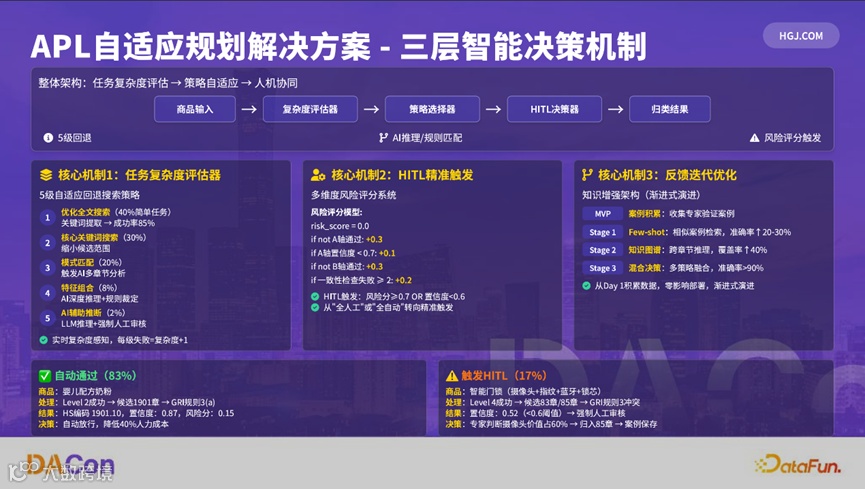Click the 风险评分模型 label
Viewport: 865px width, 489px height.
coord(337,212)
